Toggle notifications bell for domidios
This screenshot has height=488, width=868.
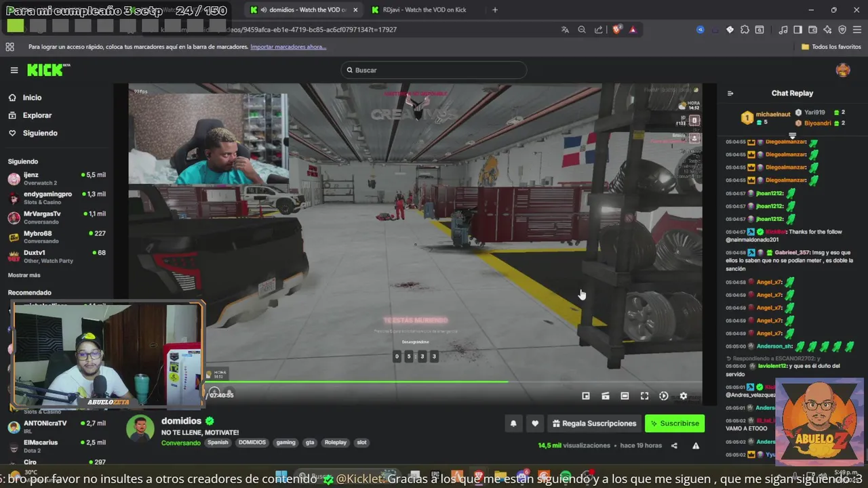point(513,424)
